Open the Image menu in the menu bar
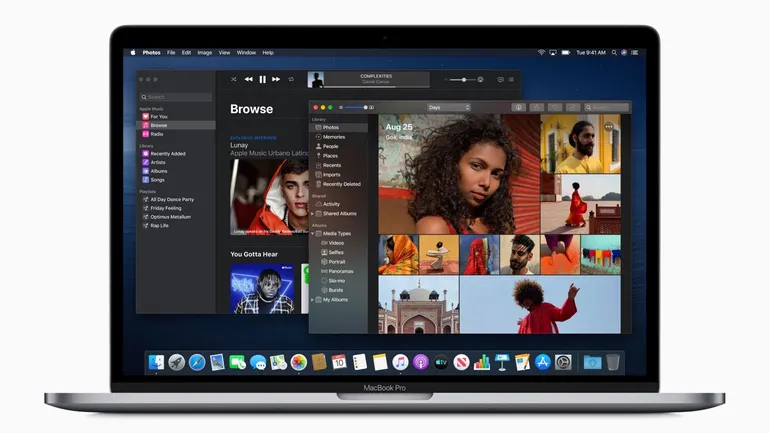The width and height of the screenshot is (770, 433). [x=204, y=52]
